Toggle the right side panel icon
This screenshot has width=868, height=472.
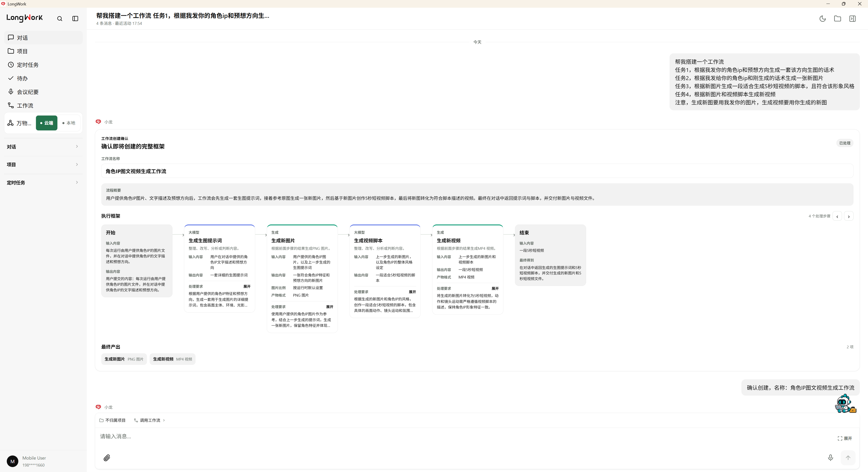(x=852, y=19)
